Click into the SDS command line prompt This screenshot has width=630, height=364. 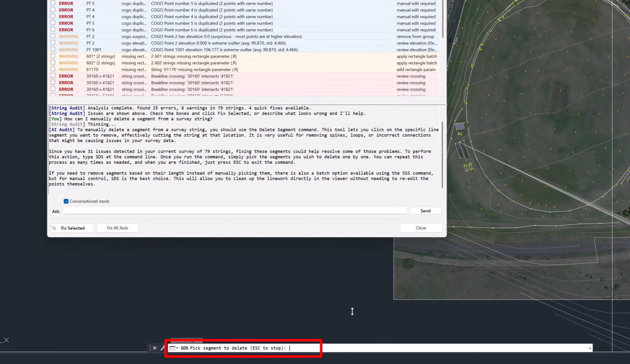(380, 348)
